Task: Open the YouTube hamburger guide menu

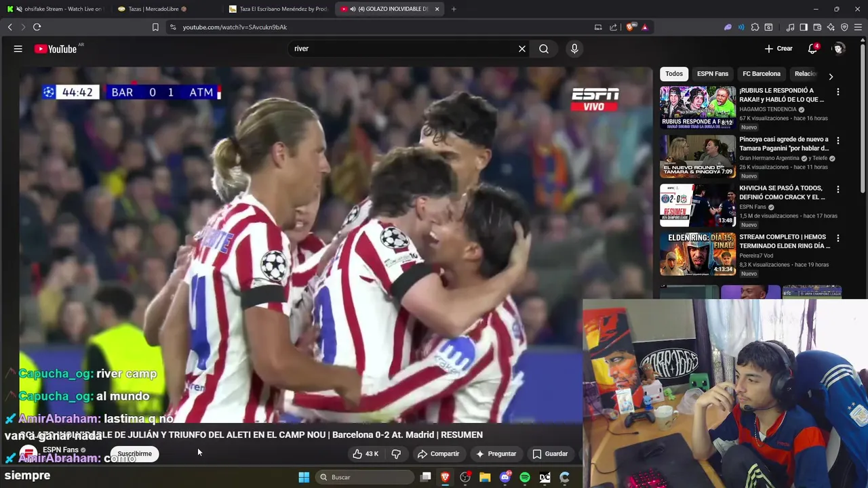Action: 18,49
